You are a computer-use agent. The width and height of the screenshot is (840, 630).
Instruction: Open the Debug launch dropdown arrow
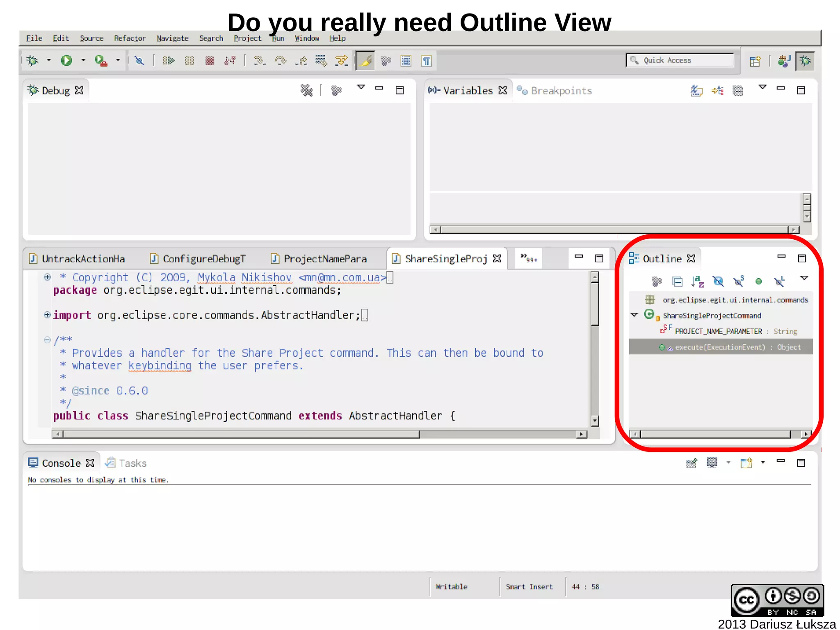[49, 60]
